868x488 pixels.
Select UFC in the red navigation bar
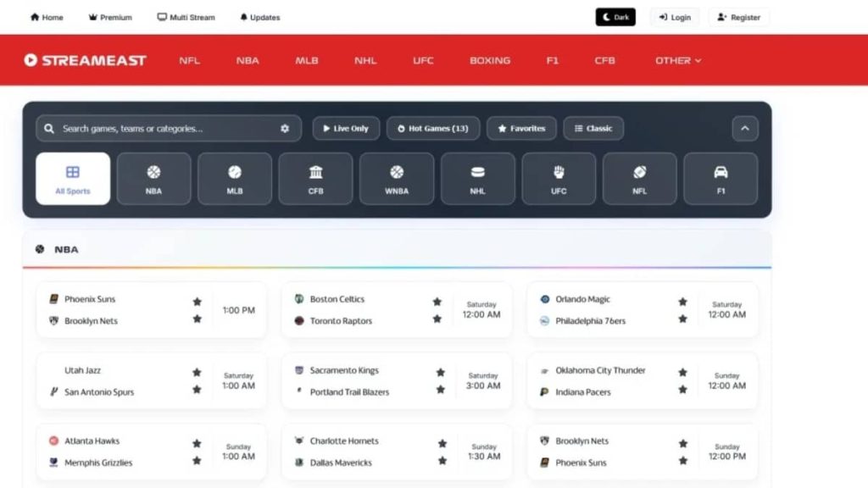(x=423, y=60)
